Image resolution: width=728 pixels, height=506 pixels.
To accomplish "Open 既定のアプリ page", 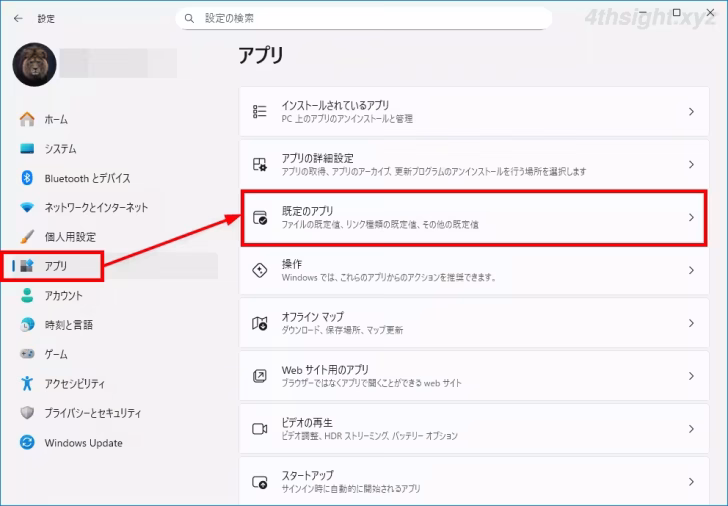I will pos(474,217).
